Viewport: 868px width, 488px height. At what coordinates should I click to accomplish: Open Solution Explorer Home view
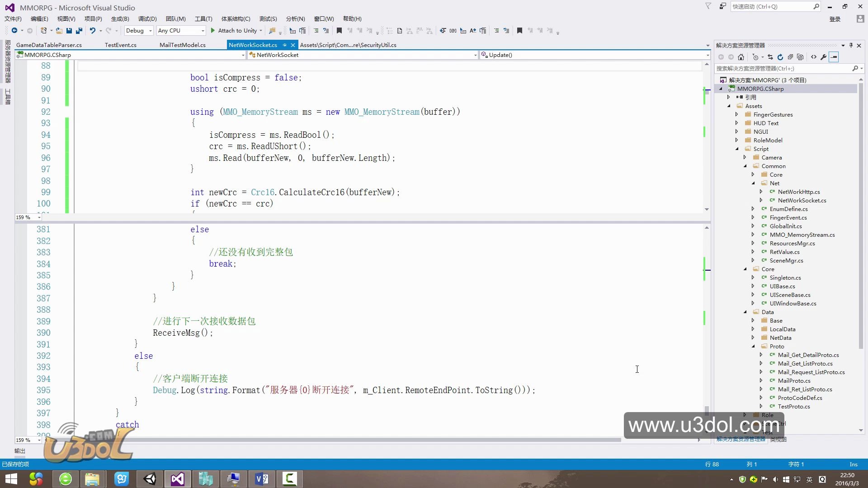coord(741,57)
